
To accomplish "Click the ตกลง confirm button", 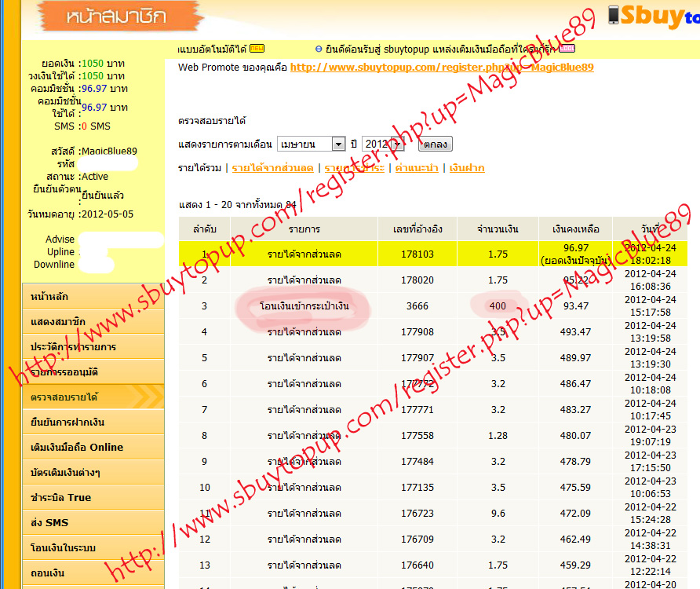I will pos(436,144).
